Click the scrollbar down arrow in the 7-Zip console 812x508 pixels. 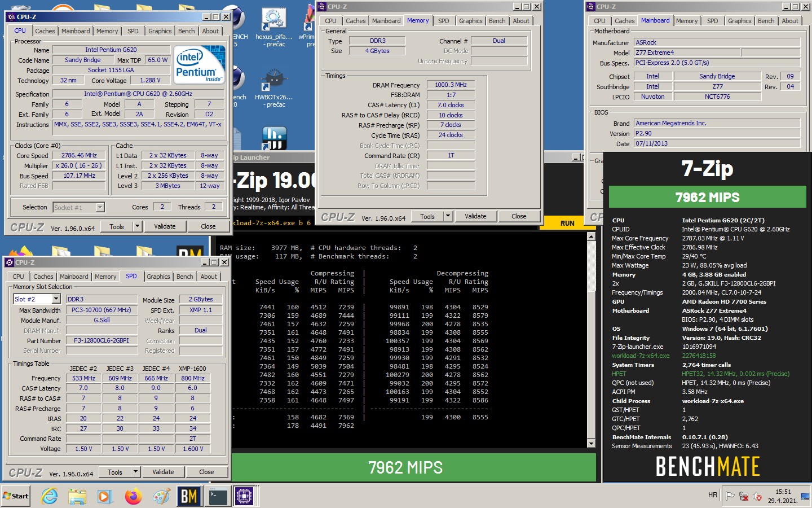pyautogui.click(x=591, y=444)
